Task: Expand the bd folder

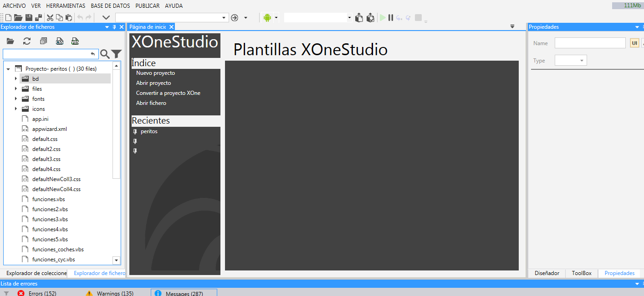Action: click(x=16, y=79)
